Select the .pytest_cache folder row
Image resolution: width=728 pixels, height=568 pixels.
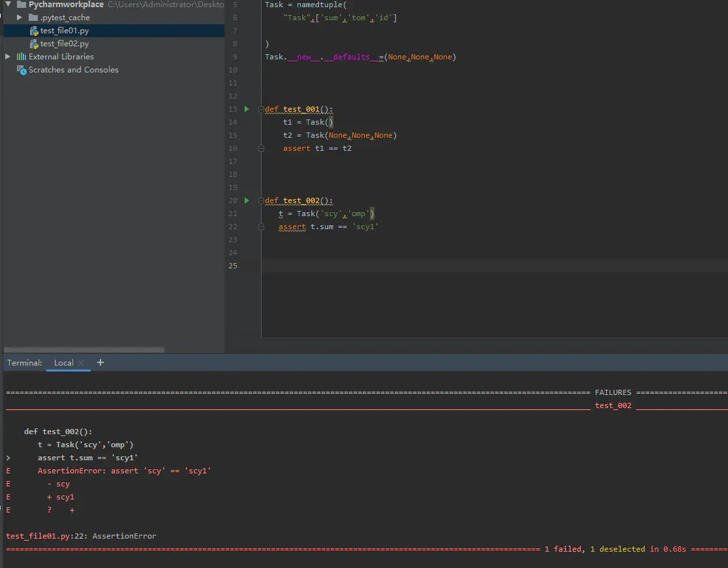pyautogui.click(x=114, y=18)
